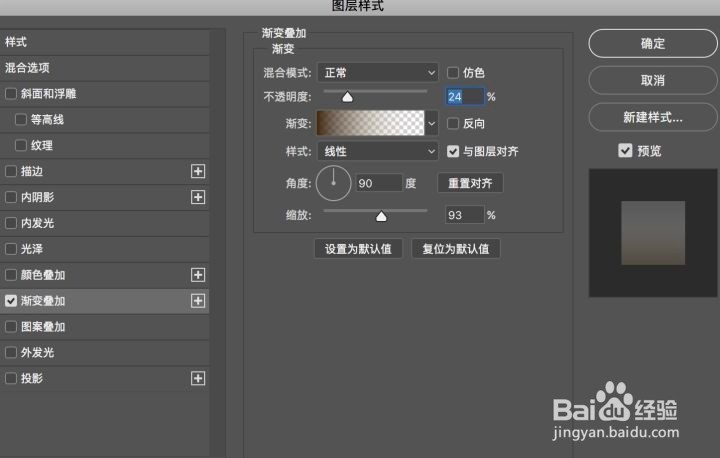Open the 样式 dropdown showing 线性

point(377,151)
